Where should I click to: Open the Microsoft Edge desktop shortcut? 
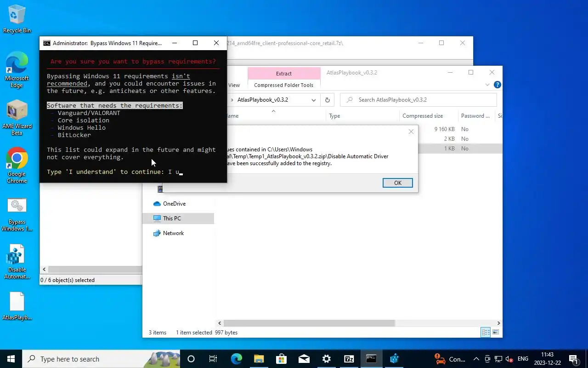(17, 69)
